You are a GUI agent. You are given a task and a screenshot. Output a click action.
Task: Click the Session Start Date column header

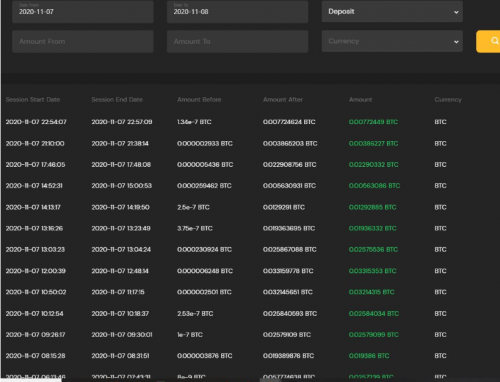coord(33,100)
